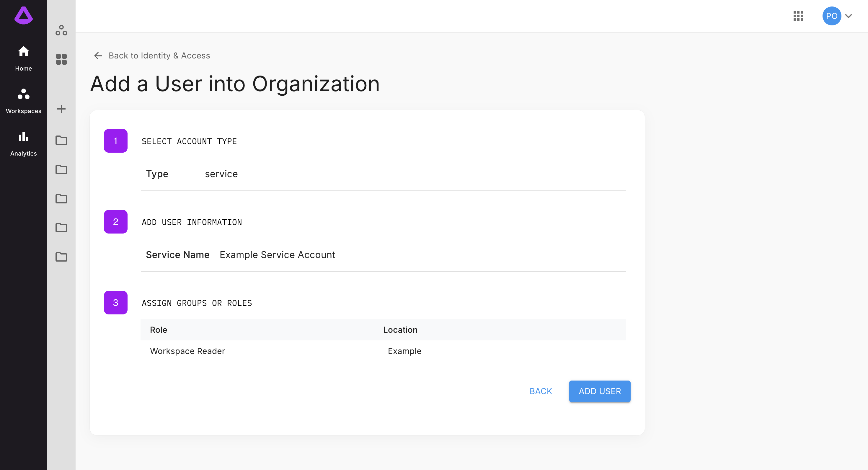Open the fourth folder in sidebar
Screen dimensions: 868x470
pyautogui.click(x=61, y=228)
